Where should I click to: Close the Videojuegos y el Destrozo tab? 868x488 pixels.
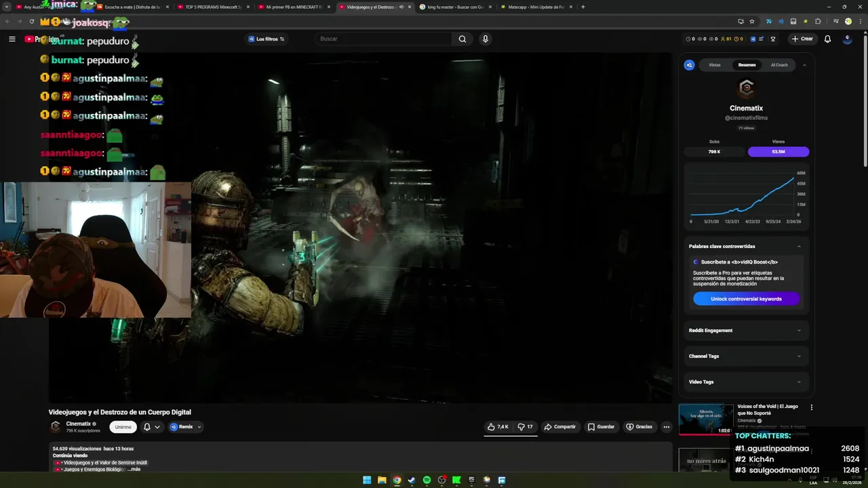[x=410, y=7]
